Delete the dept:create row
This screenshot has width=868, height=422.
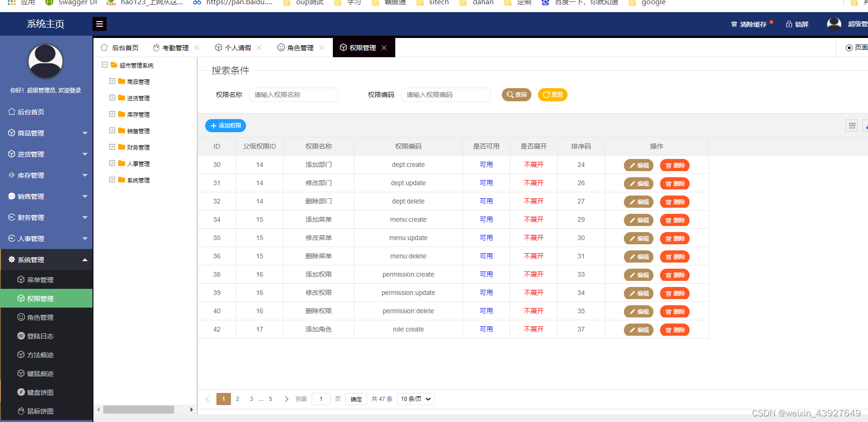click(675, 165)
